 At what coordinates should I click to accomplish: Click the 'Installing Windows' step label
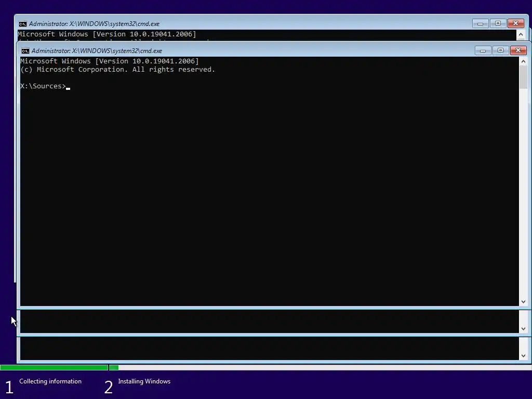(x=144, y=381)
